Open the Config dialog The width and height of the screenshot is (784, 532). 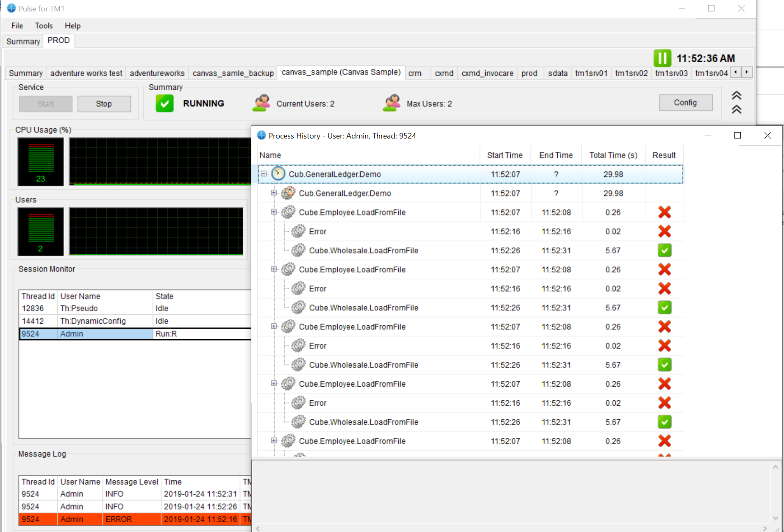coord(685,102)
